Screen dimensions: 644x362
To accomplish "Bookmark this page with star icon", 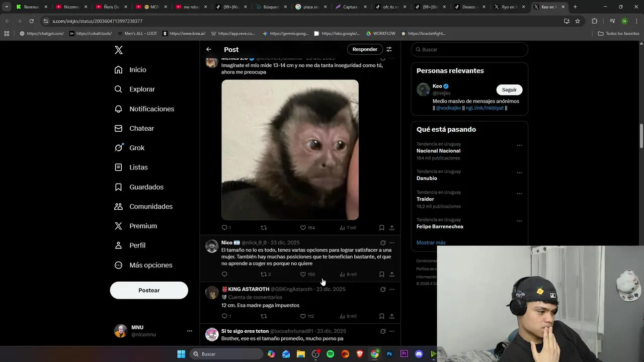I will [578, 21].
